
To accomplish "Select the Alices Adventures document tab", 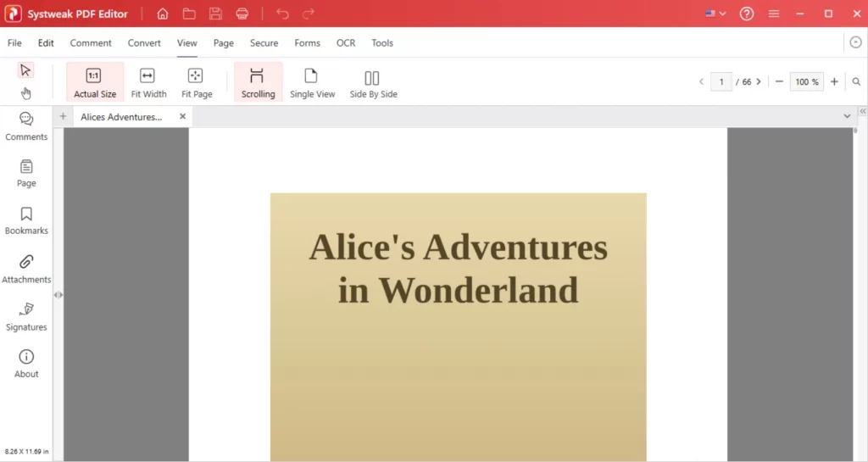I will click(x=122, y=117).
